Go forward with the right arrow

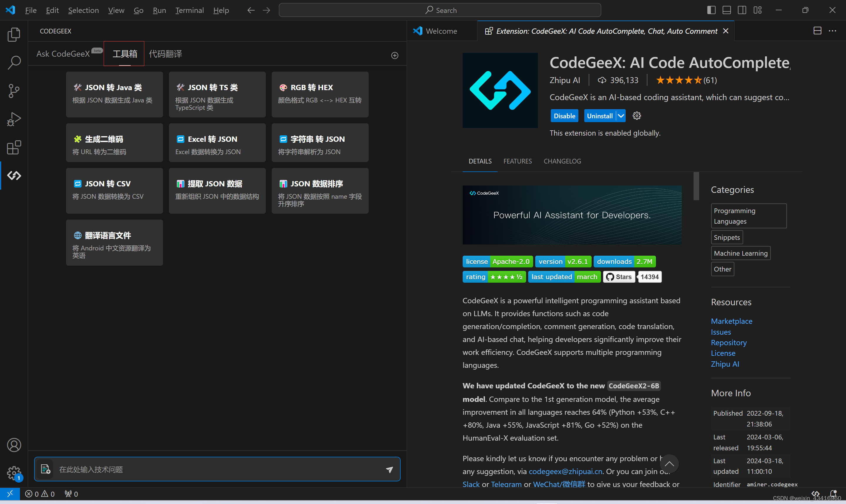coord(266,10)
